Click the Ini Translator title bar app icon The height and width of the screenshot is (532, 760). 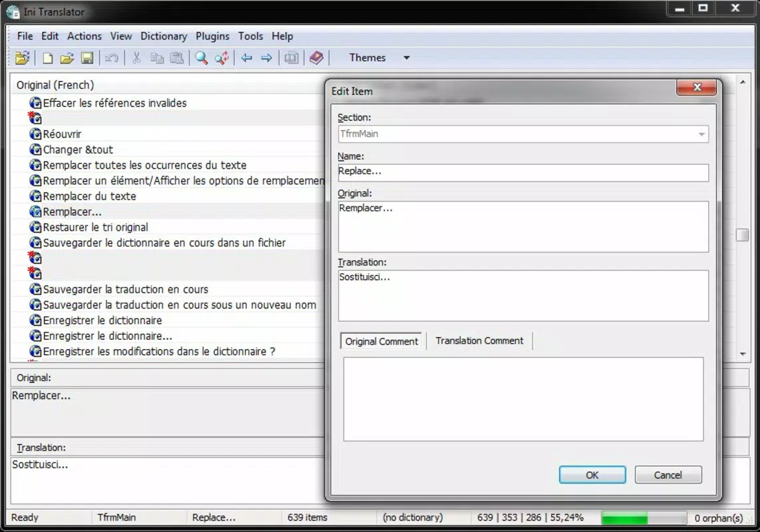[13, 11]
